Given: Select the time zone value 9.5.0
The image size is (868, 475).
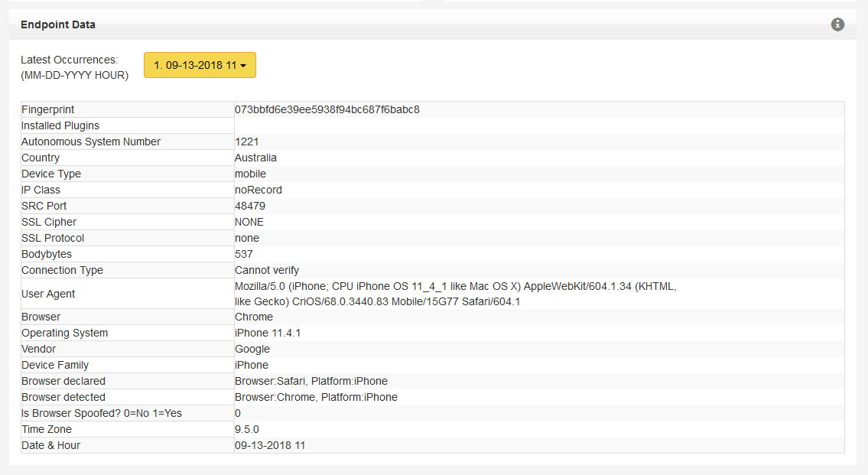Looking at the screenshot, I should coord(247,429).
